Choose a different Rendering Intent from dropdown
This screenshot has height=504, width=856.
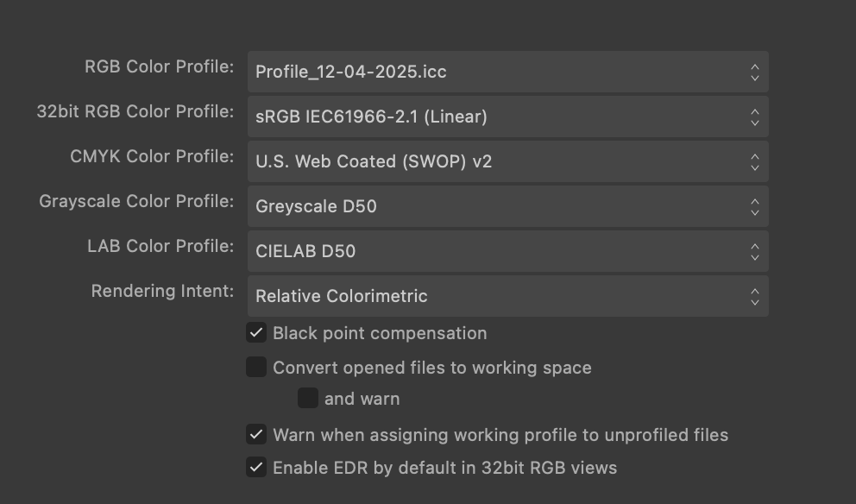pos(508,296)
